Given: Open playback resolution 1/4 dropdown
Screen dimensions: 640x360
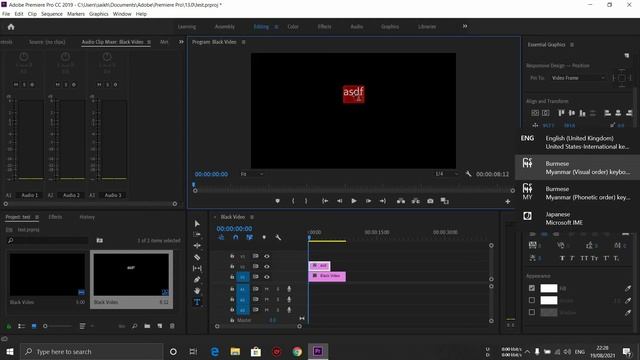Looking at the screenshot, I should point(447,174).
